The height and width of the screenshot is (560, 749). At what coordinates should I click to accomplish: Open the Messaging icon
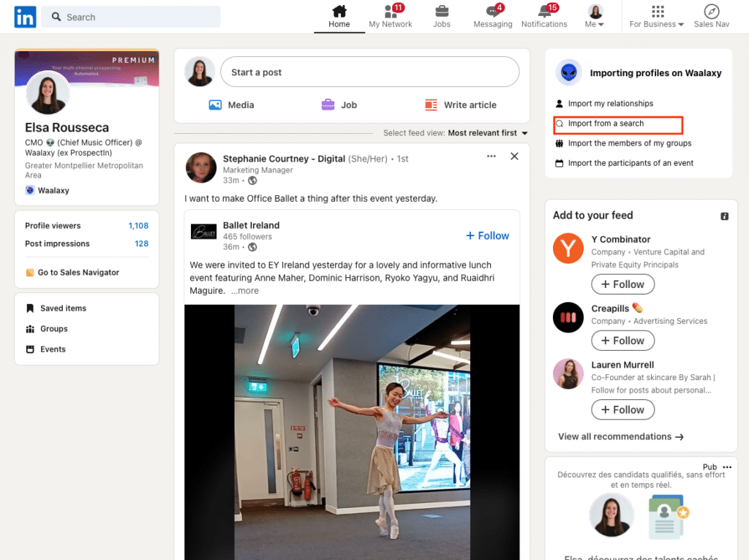(492, 12)
